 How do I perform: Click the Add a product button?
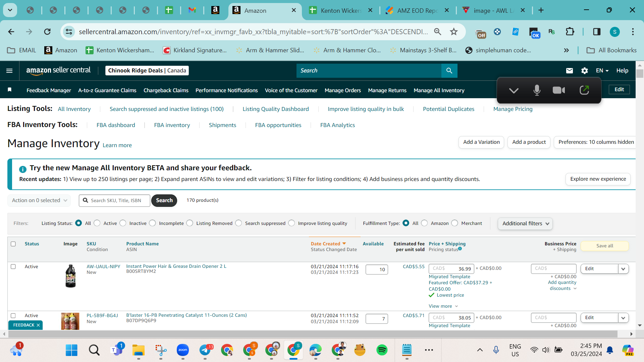529,142
